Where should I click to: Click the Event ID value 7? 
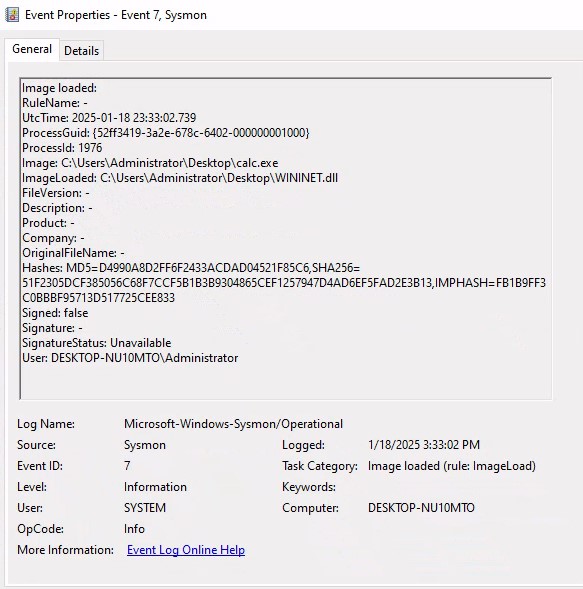pyautogui.click(x=127, y=466)
